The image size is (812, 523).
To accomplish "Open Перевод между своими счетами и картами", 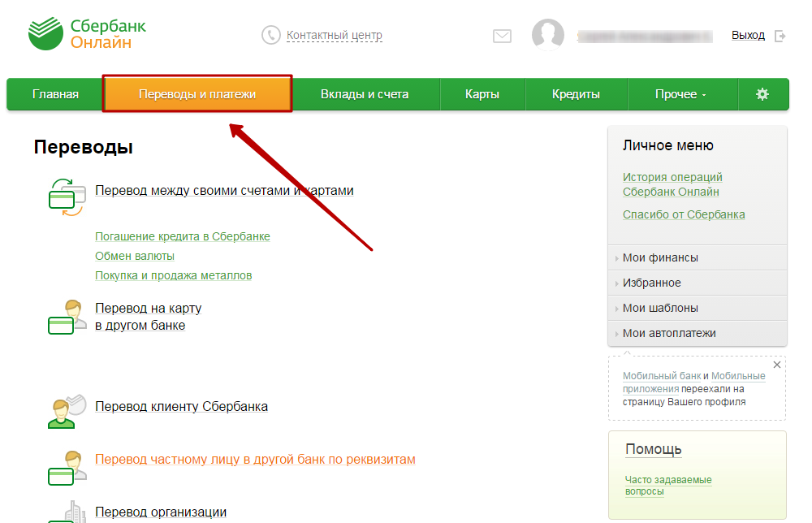I will click(x=224, y=191).
